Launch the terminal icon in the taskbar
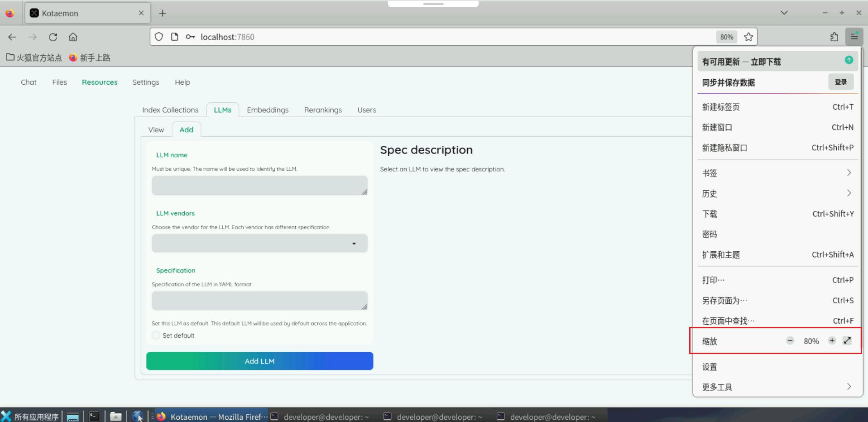868x422 pixels. [94, 417]
